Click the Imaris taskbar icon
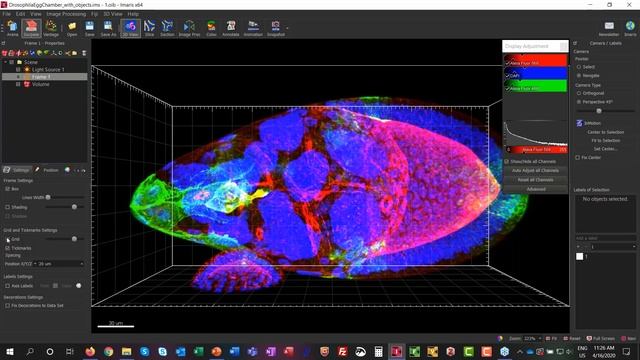Viewport: 640px width, 360px height. (396, 351)
